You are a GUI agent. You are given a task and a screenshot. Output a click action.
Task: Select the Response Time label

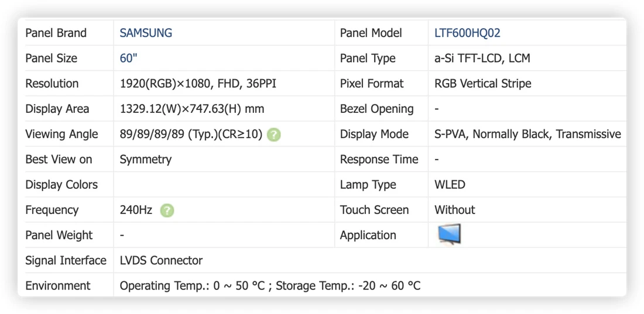tap(379, 159)
